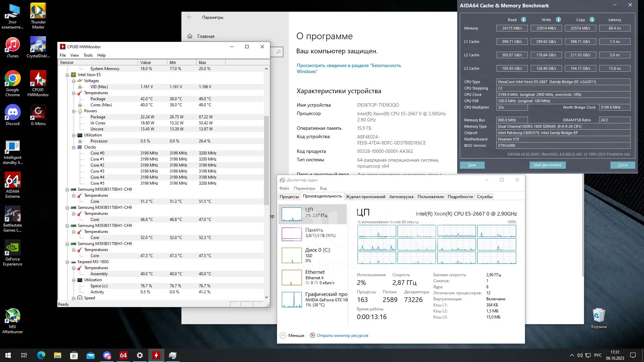This screenshot has width=644, height=362.
Task: Select Ethernet performance item
Action: point(313,277)
